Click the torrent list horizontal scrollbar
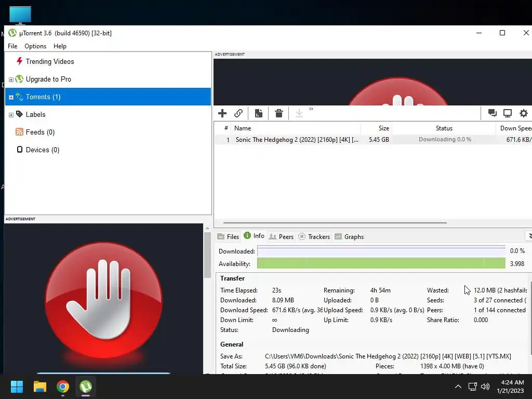The width and height of the screenshot is (532, 399). pos(335,223)
